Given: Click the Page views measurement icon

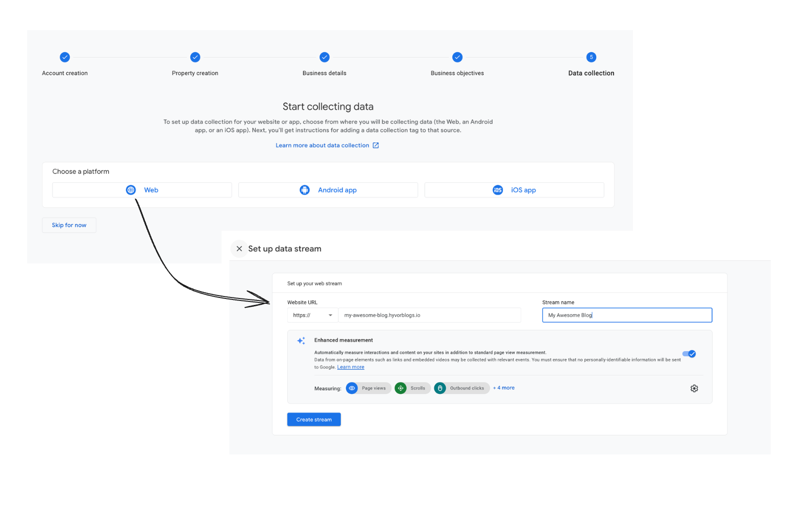Looking at the screenshot, I should 352,388.
